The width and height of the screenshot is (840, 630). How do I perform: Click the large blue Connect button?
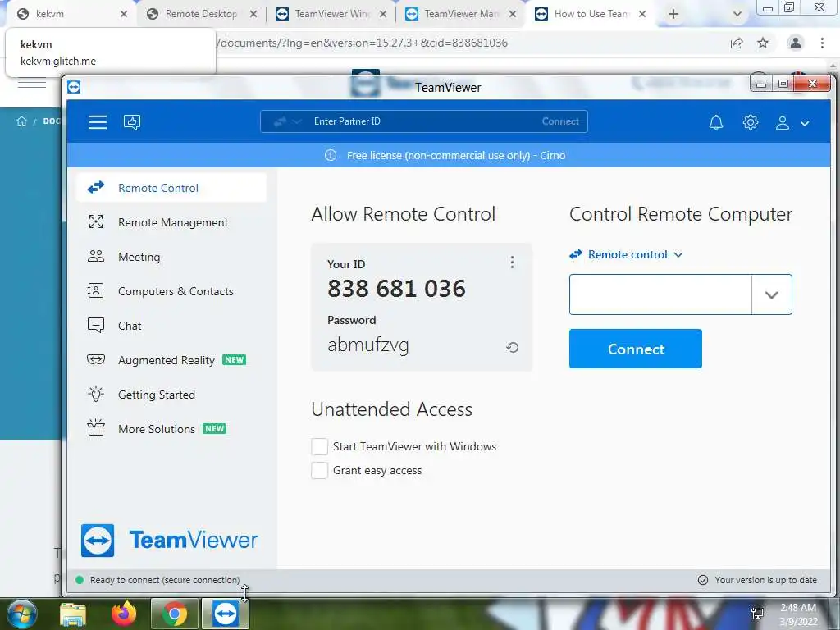point(636,349)
